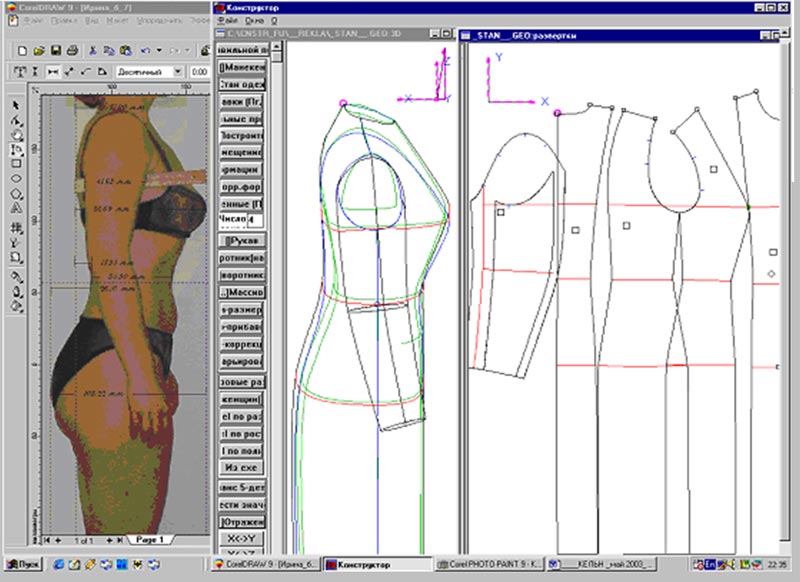Viewport: 800px width, 582px height.
Task: Select the Ellipse tool in toolbox
Action: click(x=16, y=178)
